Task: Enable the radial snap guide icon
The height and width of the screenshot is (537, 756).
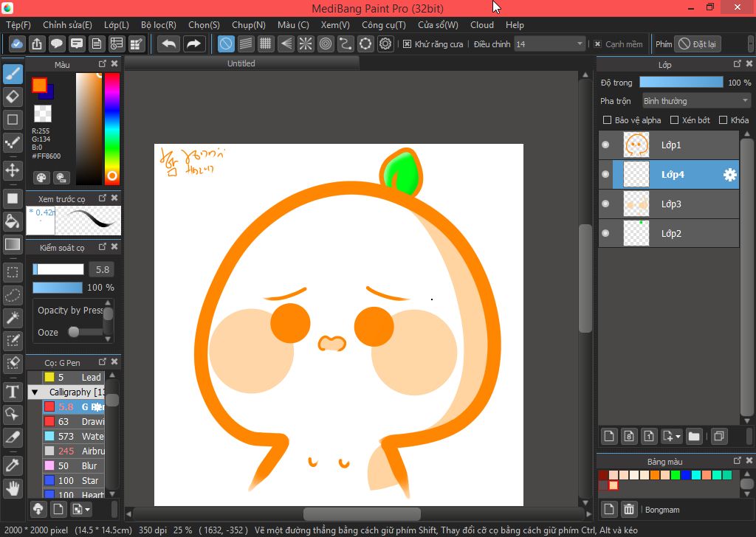Action: 306,44
